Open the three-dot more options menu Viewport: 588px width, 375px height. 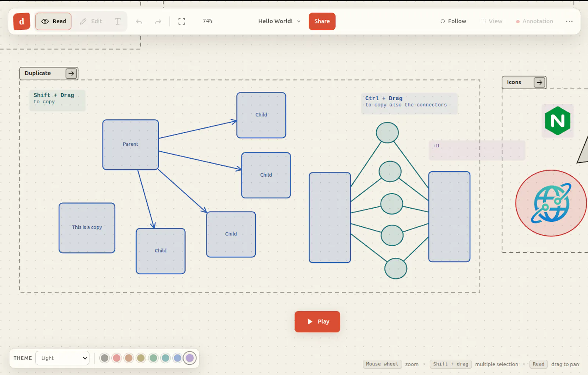coord(569,21)
